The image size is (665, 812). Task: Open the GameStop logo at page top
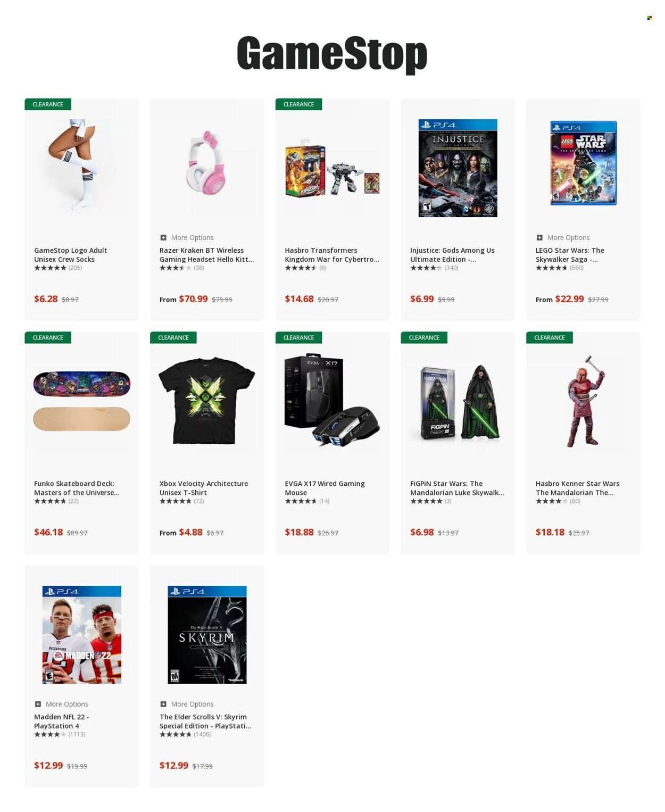coord(332,54)
